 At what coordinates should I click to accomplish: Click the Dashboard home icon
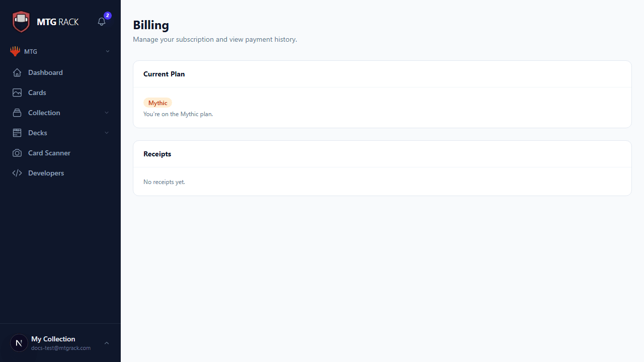17,72
